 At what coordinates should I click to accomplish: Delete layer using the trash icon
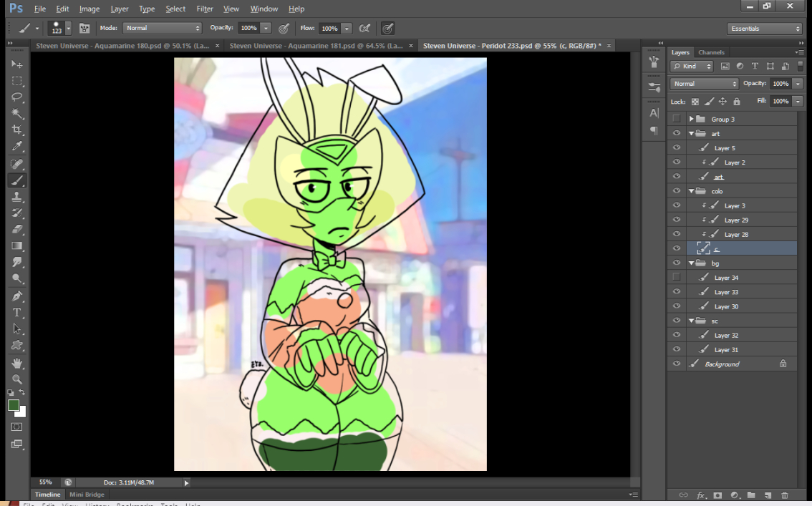[785, 495]
